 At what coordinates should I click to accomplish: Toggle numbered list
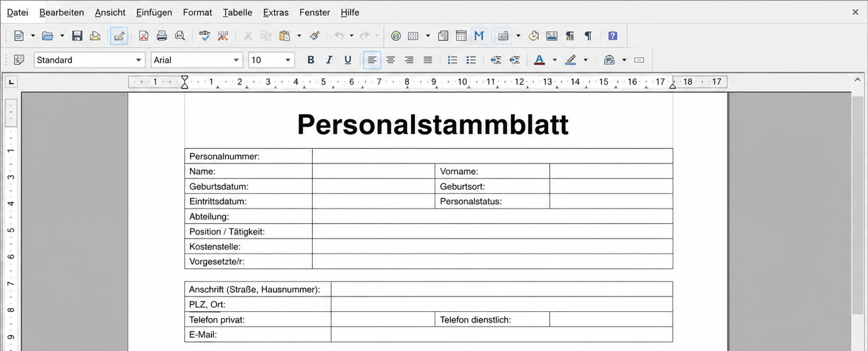(x=452, y=60)
